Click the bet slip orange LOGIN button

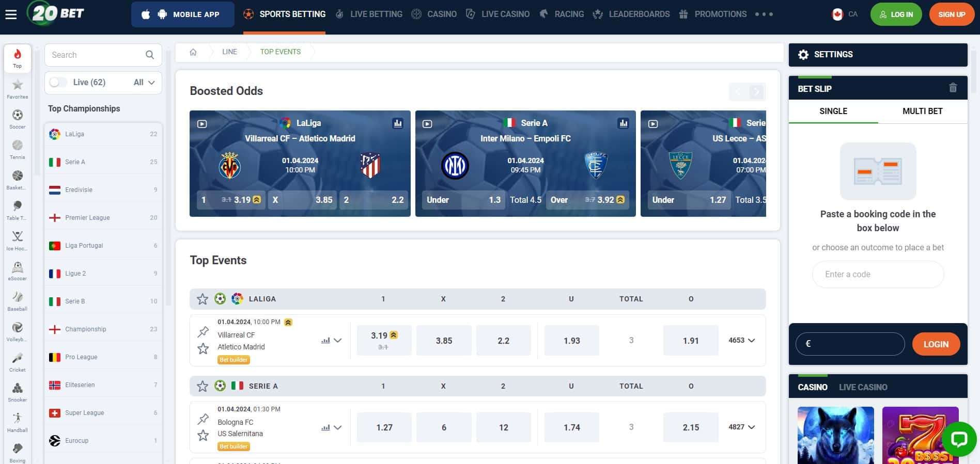pos(936,344)
